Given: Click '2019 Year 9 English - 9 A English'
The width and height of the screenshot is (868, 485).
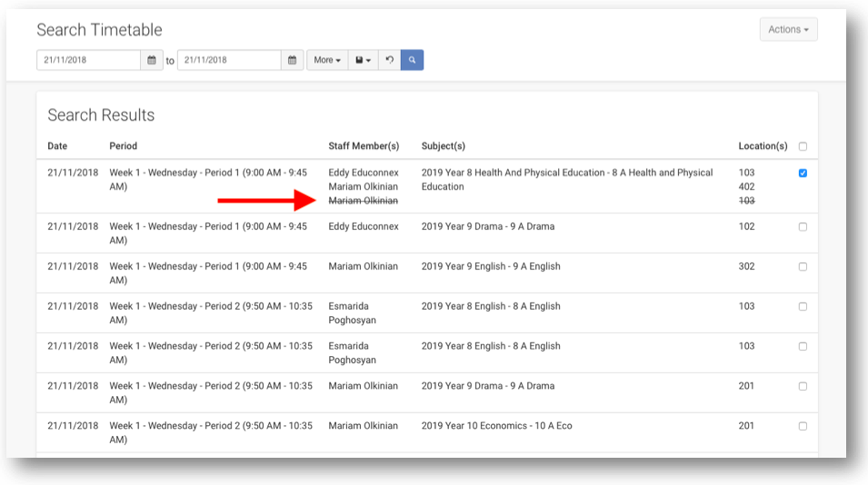Looking at the screenshot, I should click(491, 266).
